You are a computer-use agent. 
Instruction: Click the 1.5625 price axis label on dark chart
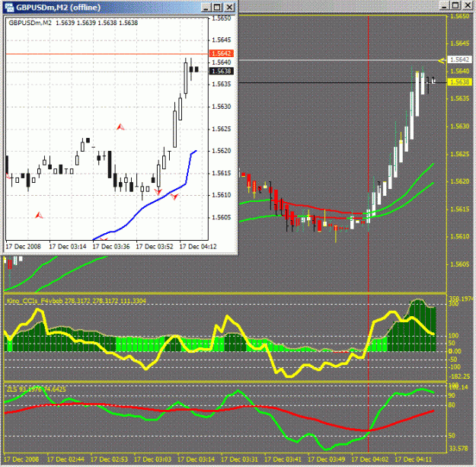tap(459, 154)
